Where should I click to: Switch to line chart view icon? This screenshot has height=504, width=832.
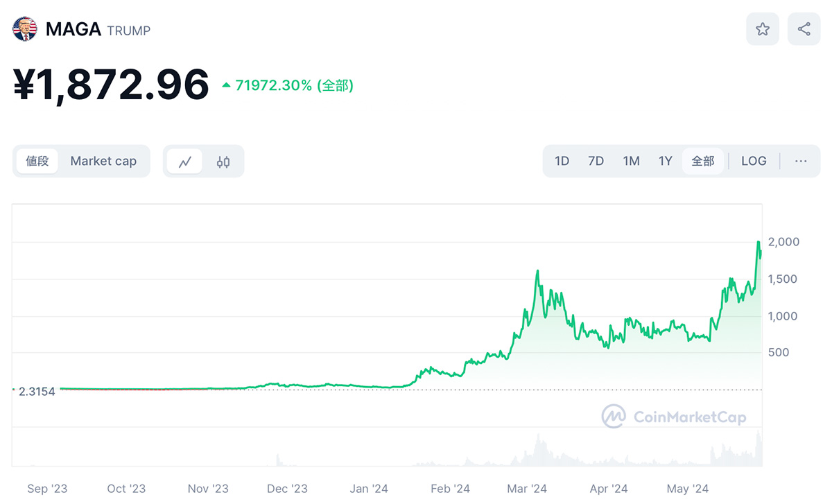[x=185, y=162]
